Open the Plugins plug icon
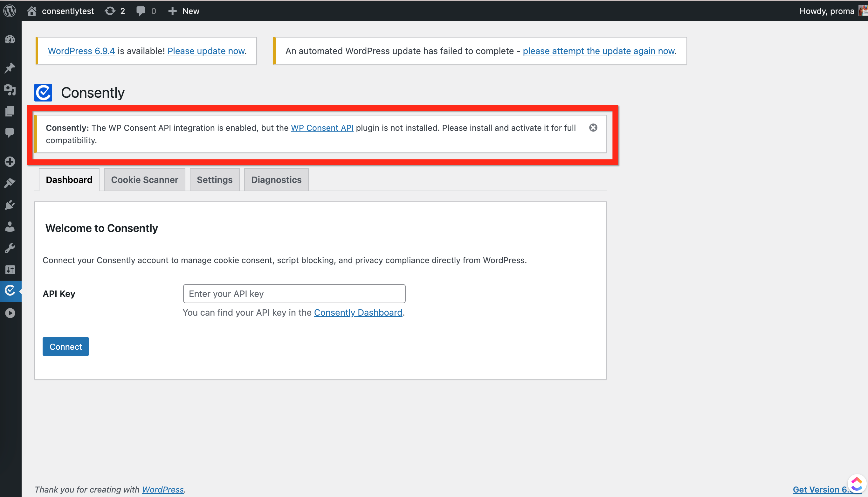Screen dimensions: 868x497 click(x=10, y=205)
